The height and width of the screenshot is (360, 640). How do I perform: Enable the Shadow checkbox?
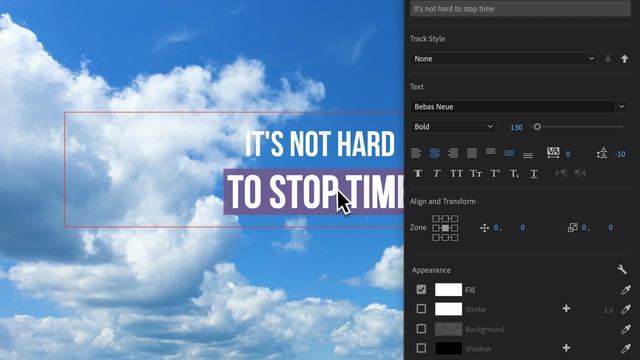(421, 348)
